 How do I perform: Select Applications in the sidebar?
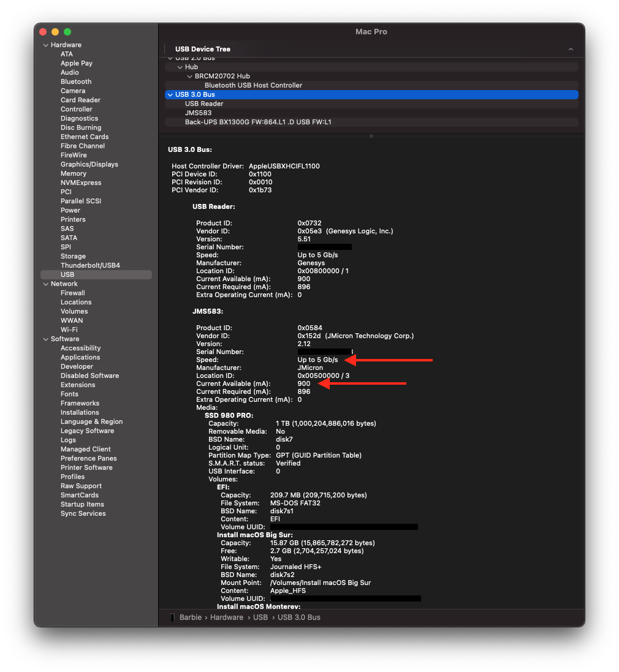click(80, 357)
